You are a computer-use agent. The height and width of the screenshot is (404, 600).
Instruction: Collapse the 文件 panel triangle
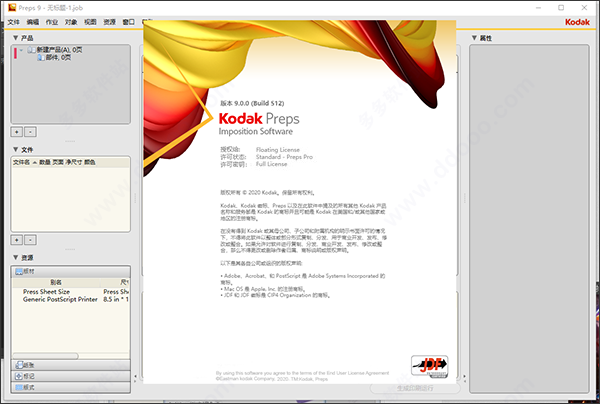point(15,150)
